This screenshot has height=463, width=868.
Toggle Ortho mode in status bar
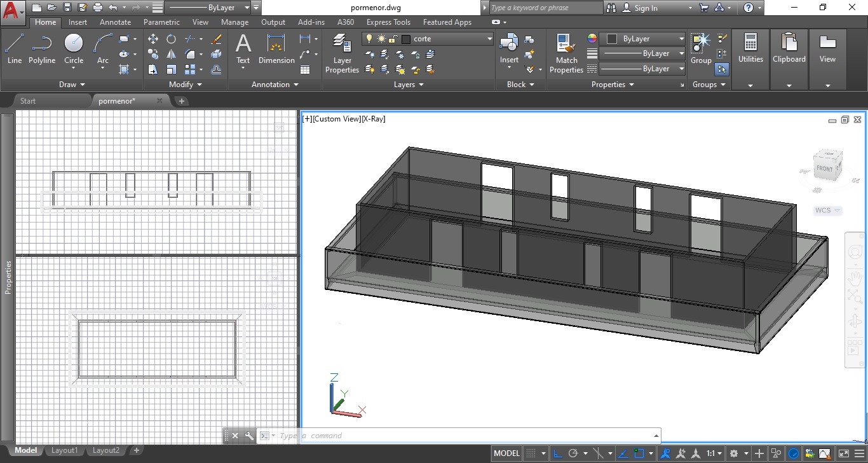click(557, 453)
